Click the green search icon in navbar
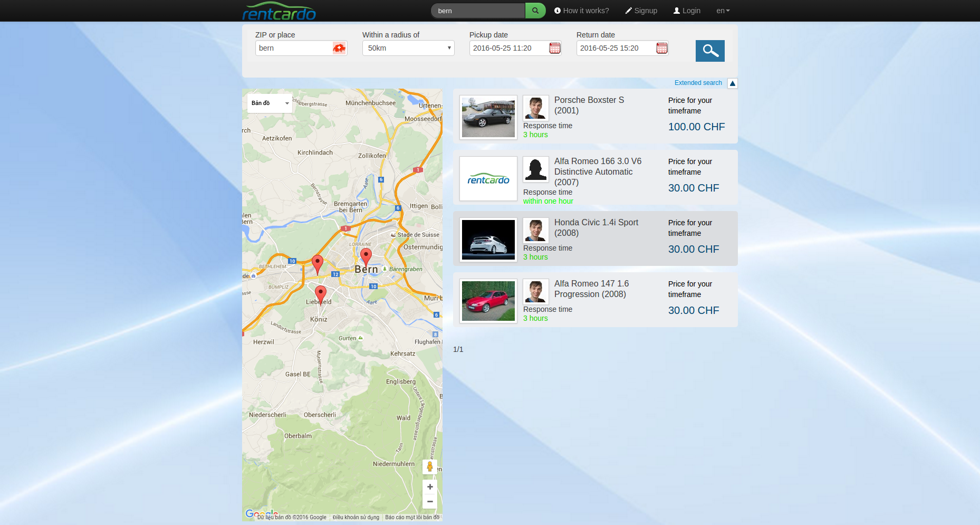Screen dimensions: 980x525 coord(535,11)
